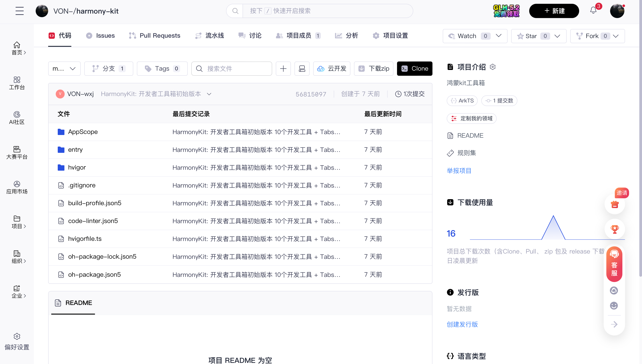Click the layout view toggle icon
The width and height of the screenshot is (642, 364).
point(302,68)
